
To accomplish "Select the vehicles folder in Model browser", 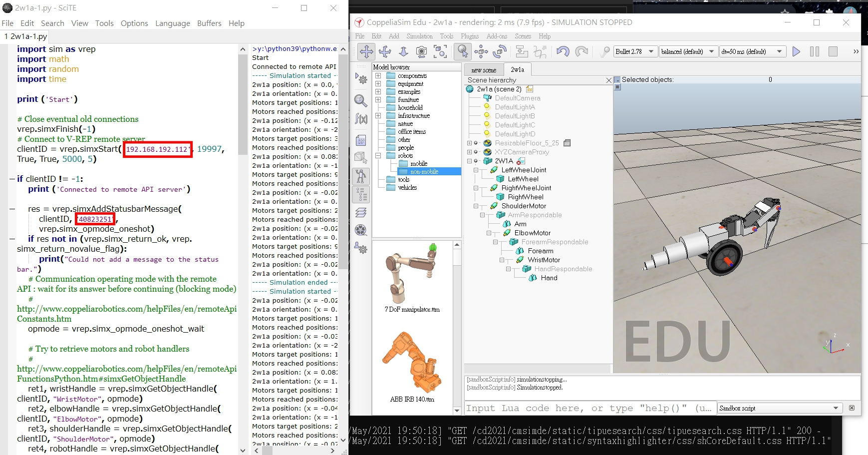I will (x=407, y=188).
